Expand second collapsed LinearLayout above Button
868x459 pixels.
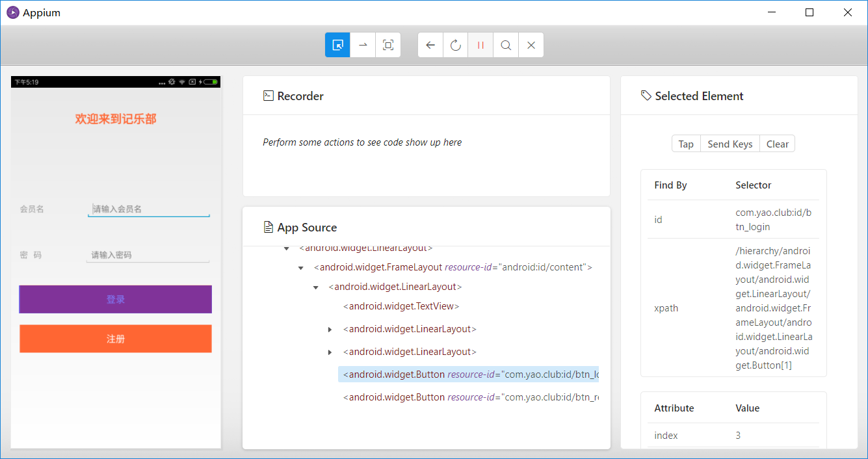tap(330, 352)
